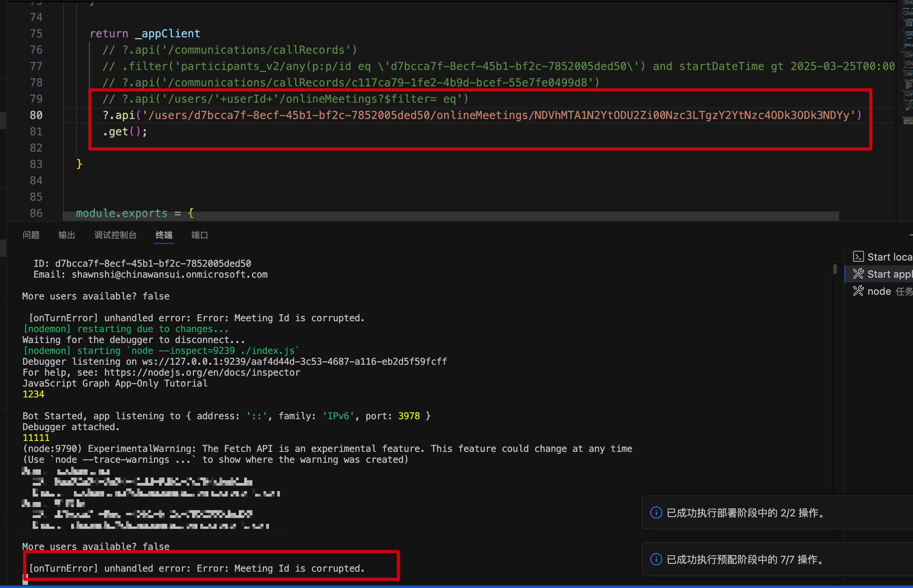Image resolution: width=913 pixels, height=588 pixels.
Task: Click the shawnshi email address in terminal
Action: [170, 275]
